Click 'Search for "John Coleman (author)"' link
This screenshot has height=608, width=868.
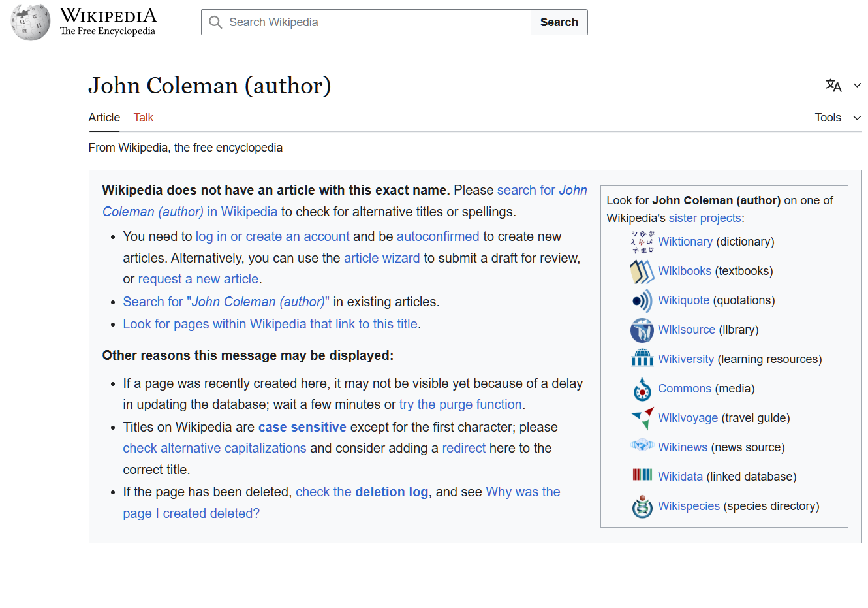click(226, 302)
